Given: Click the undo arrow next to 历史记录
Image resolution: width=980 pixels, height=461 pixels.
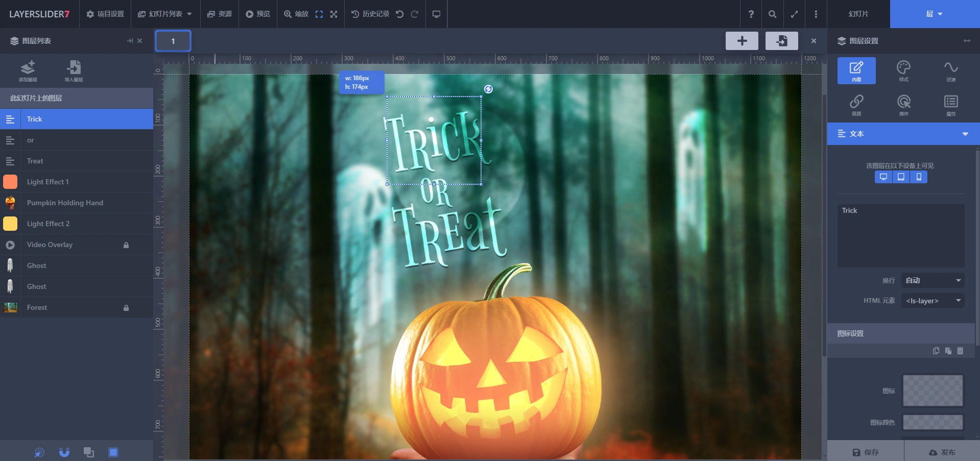Looking at the screenshot, I should [x=399, y=14].
